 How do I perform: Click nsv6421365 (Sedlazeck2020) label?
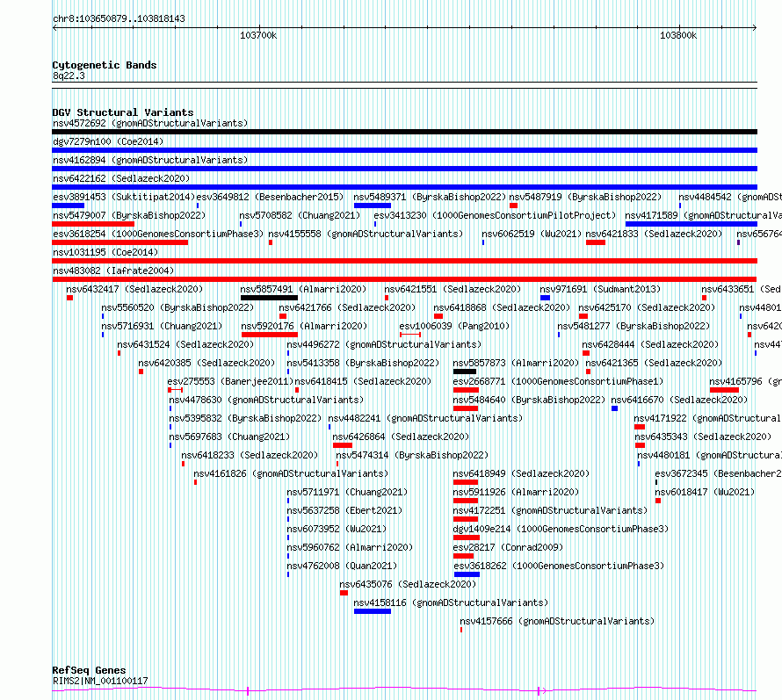tap(654, 363)
